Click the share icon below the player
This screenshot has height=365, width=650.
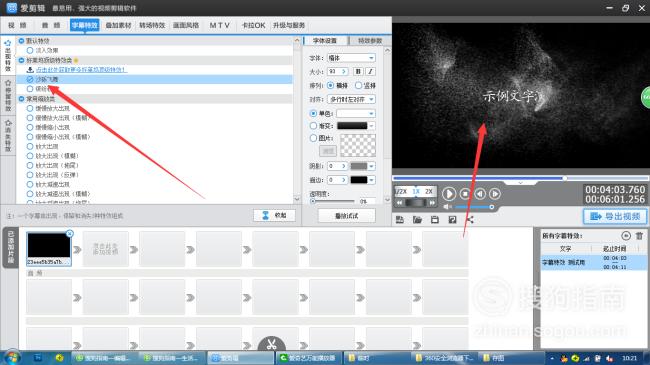point(470,219)
